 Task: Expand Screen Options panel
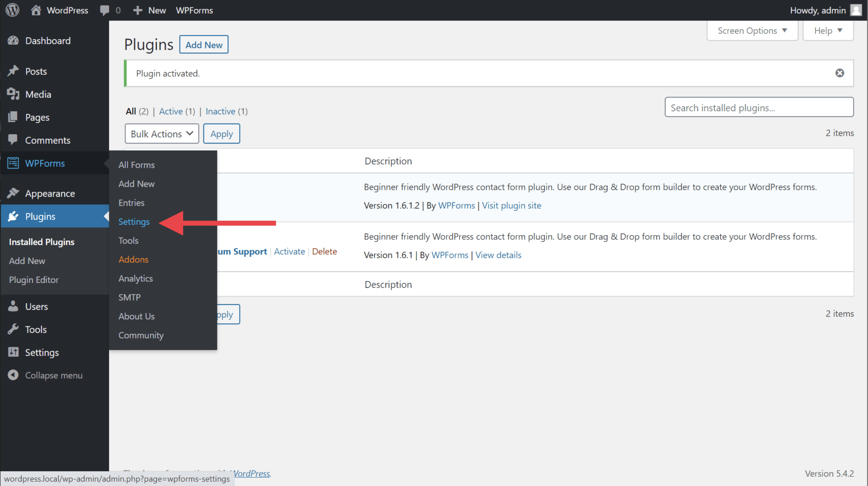click(x=752, y=30)
